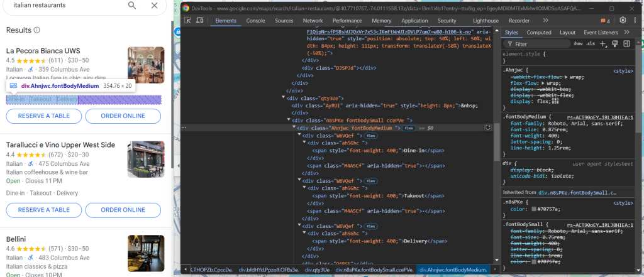Show more sidebar tabs after Event Listeners
The image size is (644, 277).
pyautogui.click(x=627, y=33)
